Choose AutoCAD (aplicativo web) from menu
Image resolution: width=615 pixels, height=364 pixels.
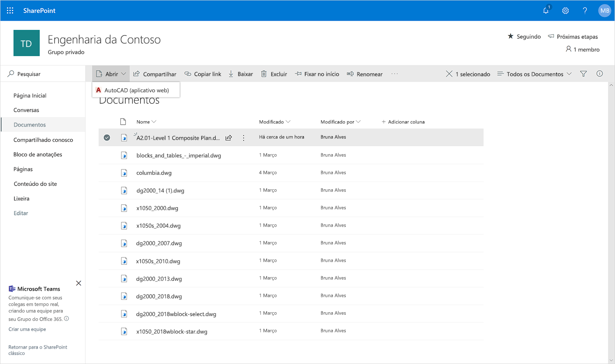coord(136,90)
